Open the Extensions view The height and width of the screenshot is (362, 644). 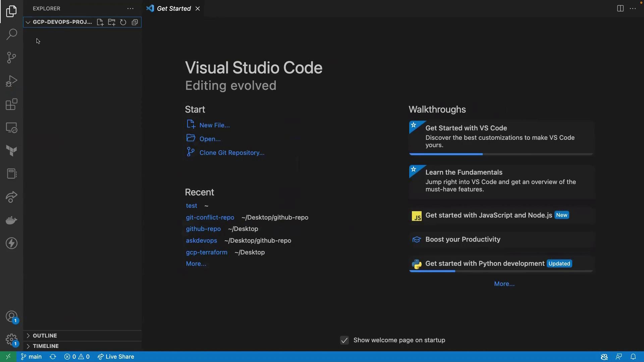pyautogui.click(x=11, y=104)
